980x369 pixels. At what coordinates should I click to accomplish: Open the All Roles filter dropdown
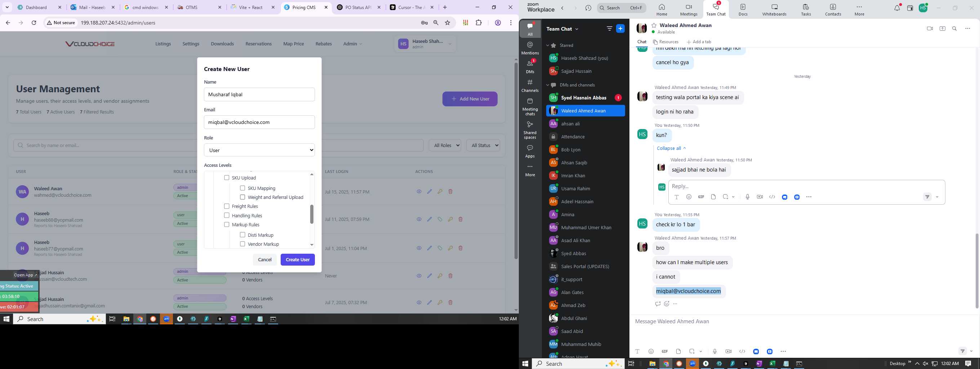point(445,145)
